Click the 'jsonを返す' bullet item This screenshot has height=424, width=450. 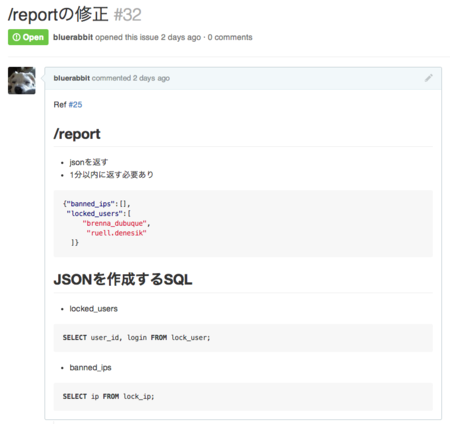(x=88, y=162)
